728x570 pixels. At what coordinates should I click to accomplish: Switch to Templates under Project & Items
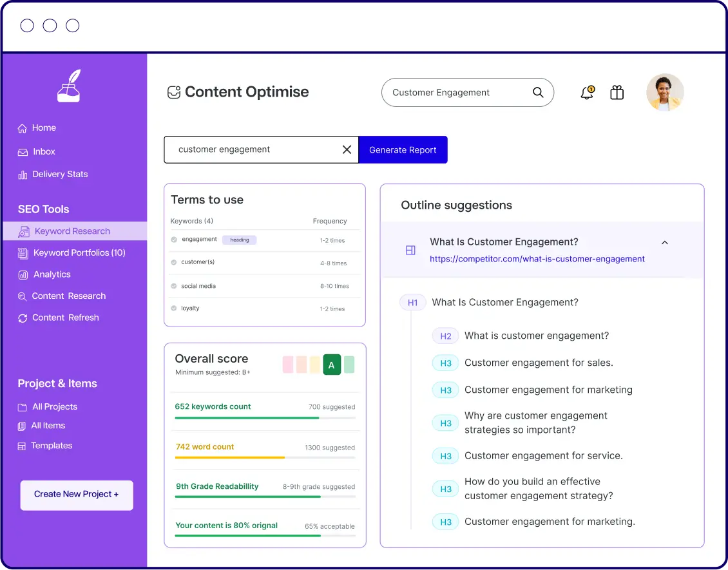coord(52,445)
